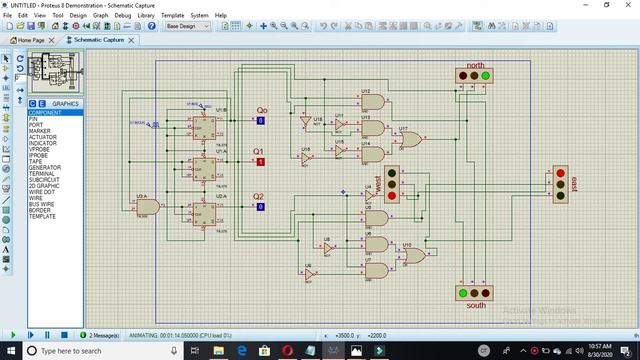The height and width of the screenshot is (360, 640).
Task: Click the Redo toolbar icon
Action: click(334, 26)
